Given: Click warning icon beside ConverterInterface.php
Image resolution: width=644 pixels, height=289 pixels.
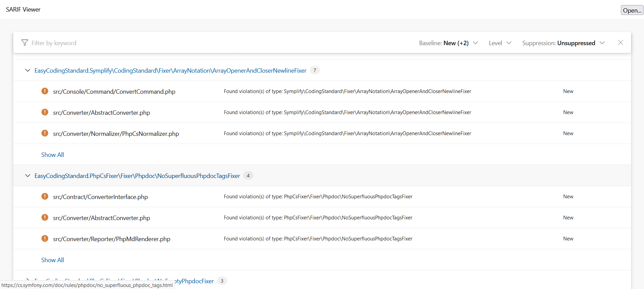Looking at the screenshot, I should (x=45, y=196).
